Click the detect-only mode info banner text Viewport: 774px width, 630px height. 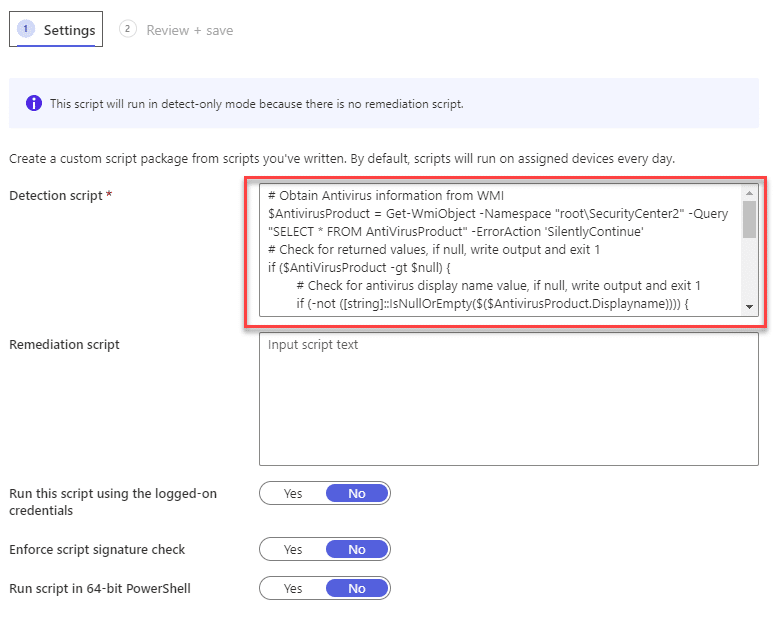pyautogui.click(x=257, y=104)
